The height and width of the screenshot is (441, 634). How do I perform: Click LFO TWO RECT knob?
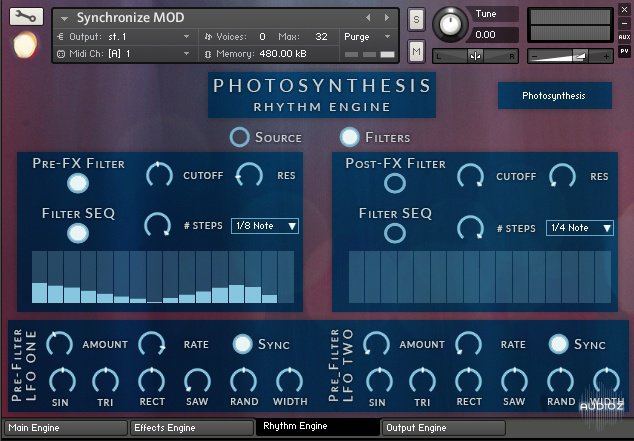(469, 381)
